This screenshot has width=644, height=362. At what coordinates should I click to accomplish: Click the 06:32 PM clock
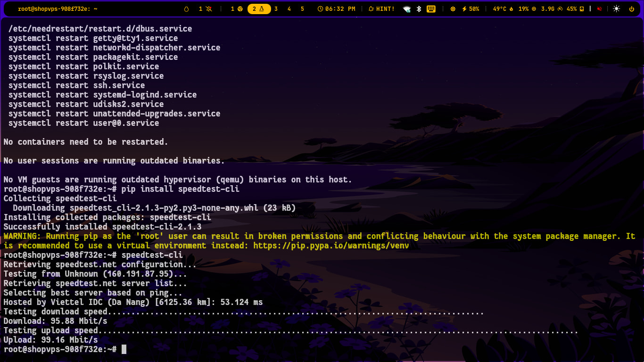click(x=337, y=9)
